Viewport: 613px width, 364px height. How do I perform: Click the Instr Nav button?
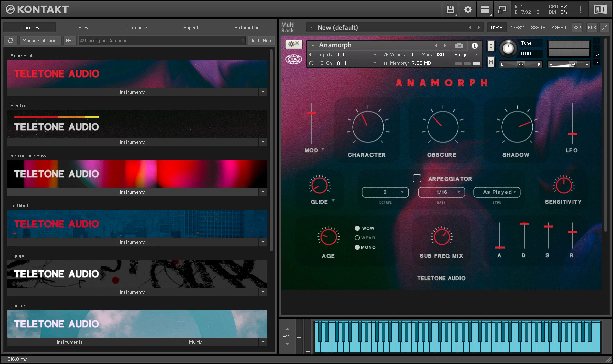[x=261, y=40]
